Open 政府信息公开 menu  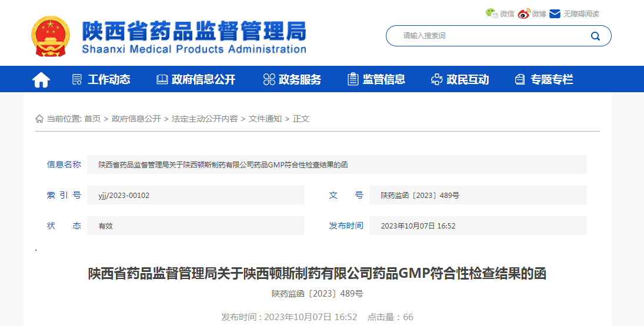[x=203, y=79]
